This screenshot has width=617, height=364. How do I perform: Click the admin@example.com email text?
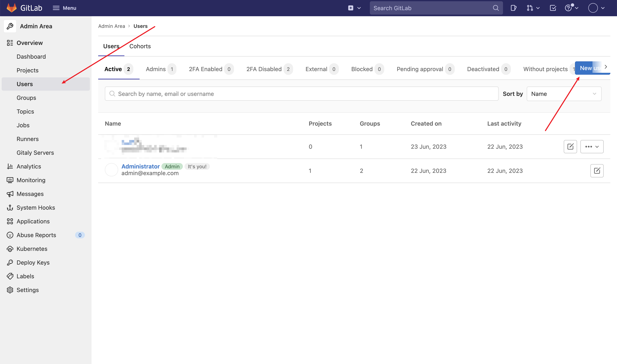point(150,173)
